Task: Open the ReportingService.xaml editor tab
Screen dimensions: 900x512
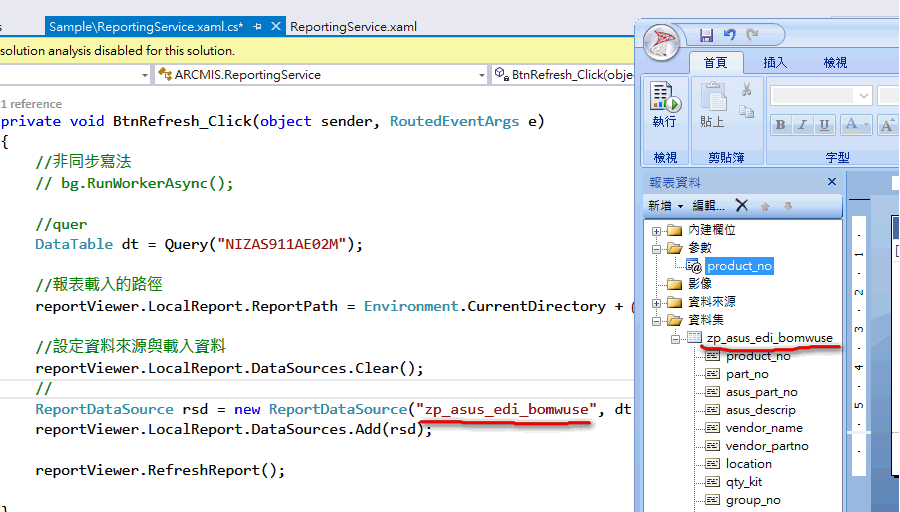Action: [x=353, y=27]
